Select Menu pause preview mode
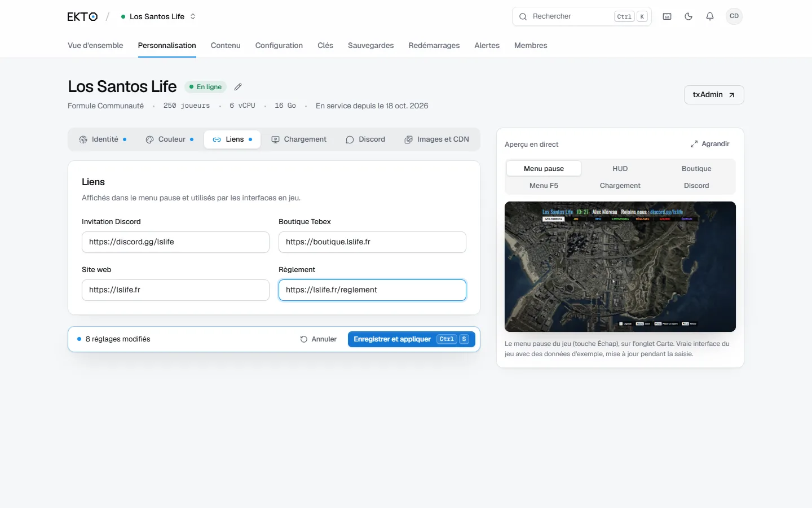 coord(544,169)
